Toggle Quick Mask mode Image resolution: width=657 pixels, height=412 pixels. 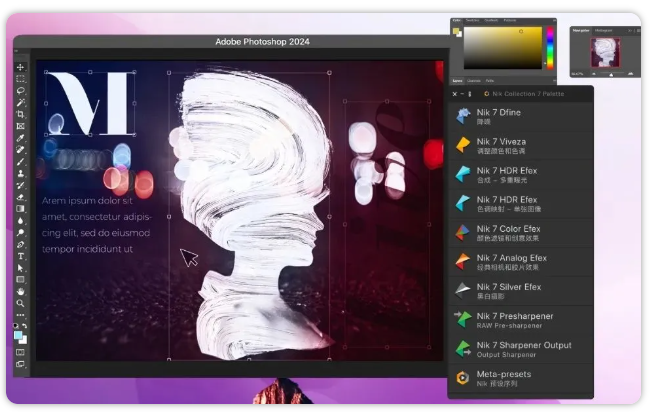[x=20, y=352]
